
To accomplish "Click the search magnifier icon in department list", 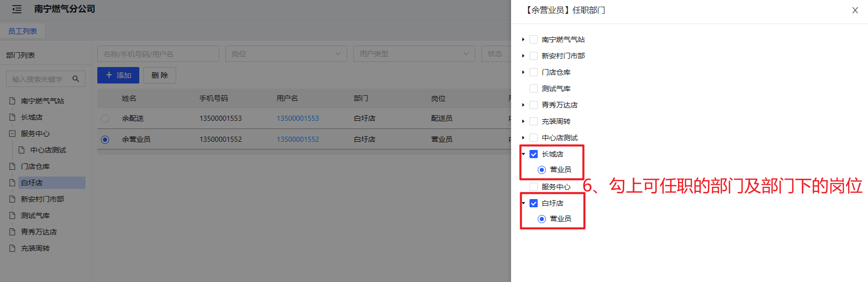I will (x=76, y=79).
